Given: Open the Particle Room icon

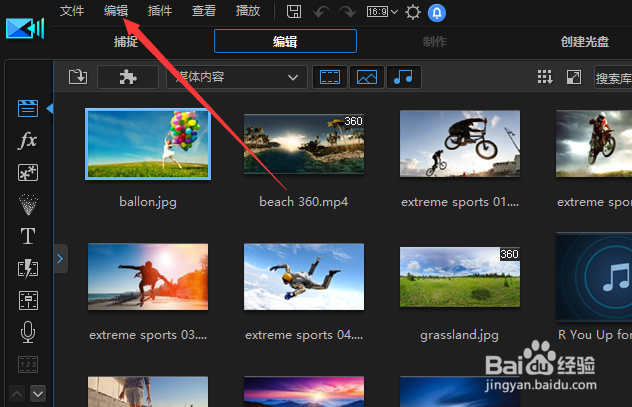Looking at the screenshot, I should tap(28, 204).
